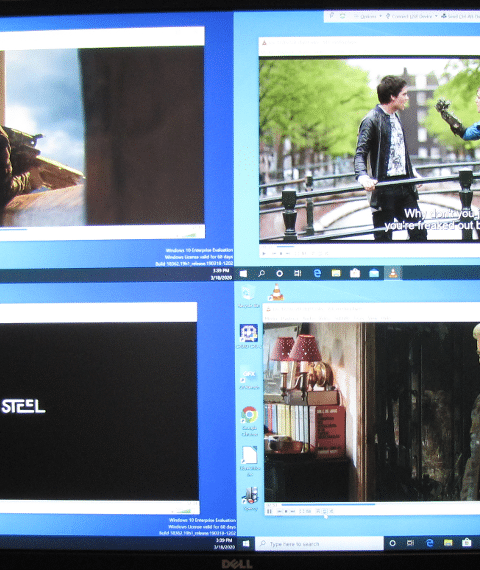
Task: Open the Media menu in the bottom-right VLC
Action: (x=271, y=318)
